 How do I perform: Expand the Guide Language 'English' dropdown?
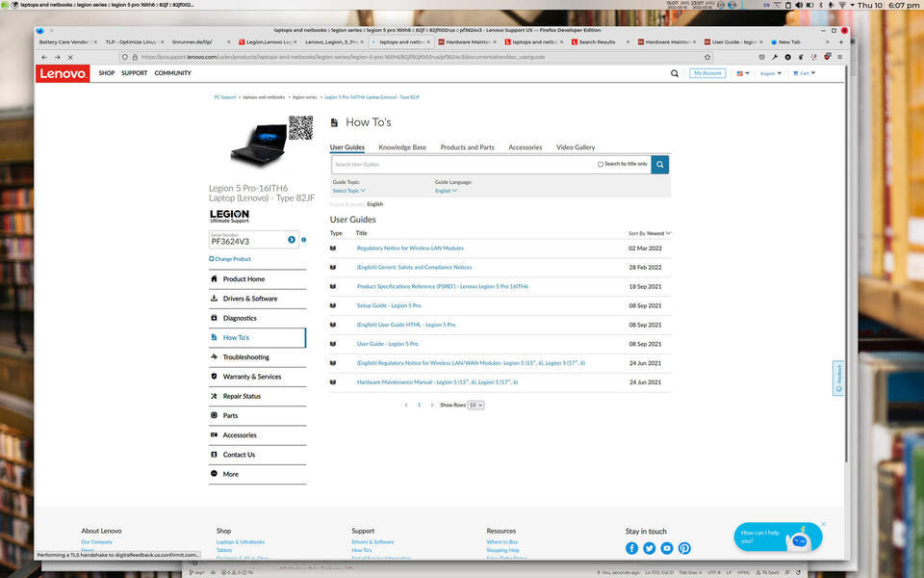point(446,191)
